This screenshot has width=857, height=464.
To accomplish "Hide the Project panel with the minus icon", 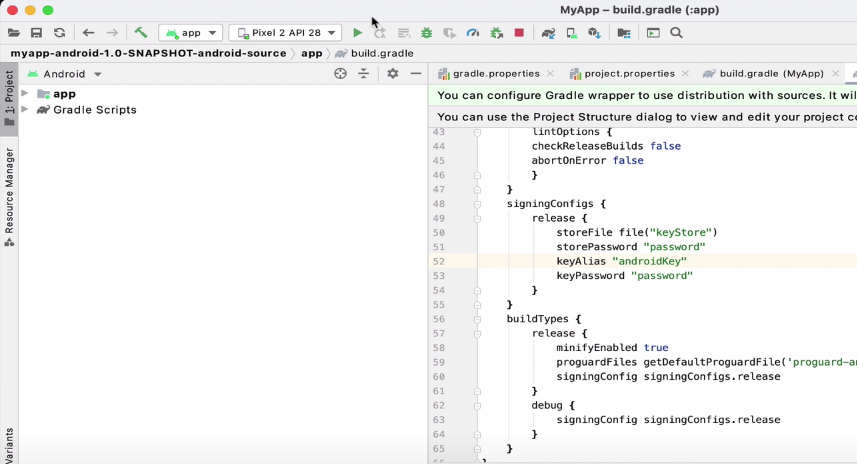I will 416,73.
